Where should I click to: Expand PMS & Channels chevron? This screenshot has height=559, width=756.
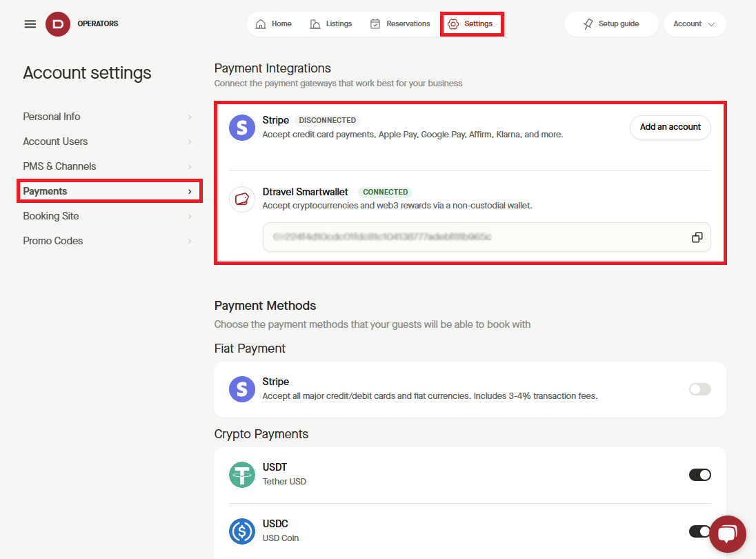(190, 167)
